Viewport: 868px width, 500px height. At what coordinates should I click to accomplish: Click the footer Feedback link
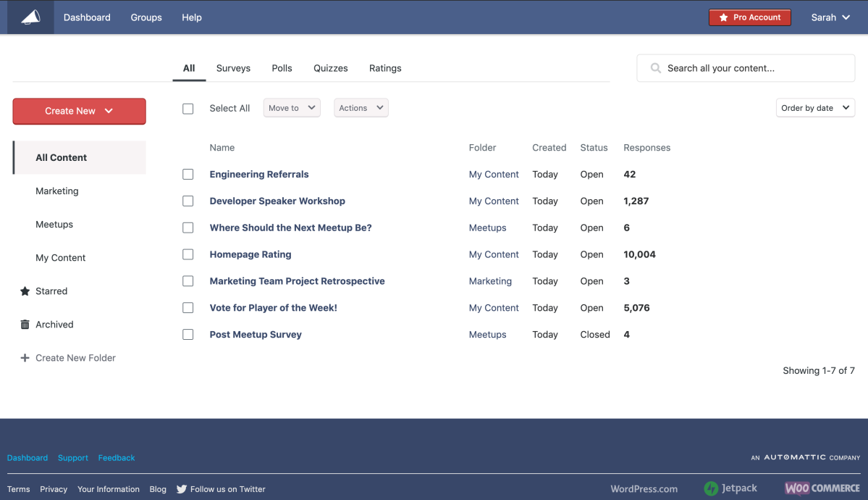pyautogui.click(x=117, y=458)
